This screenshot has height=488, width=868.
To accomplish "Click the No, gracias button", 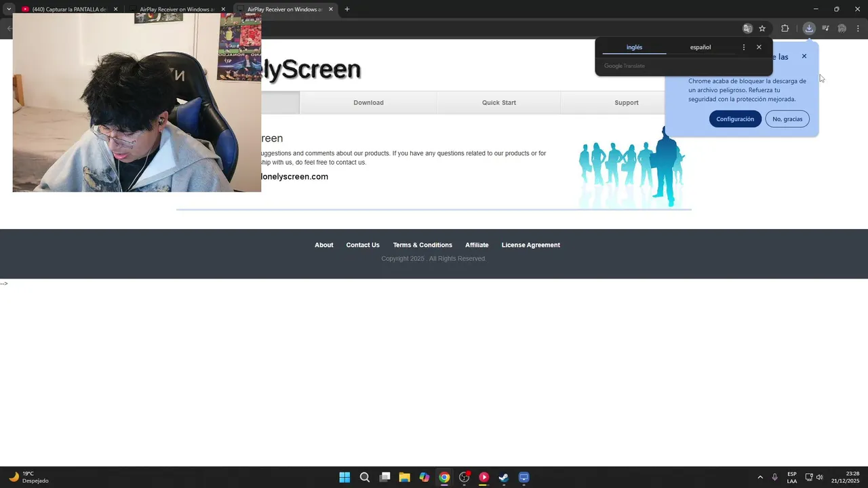I will coord(787,119).
